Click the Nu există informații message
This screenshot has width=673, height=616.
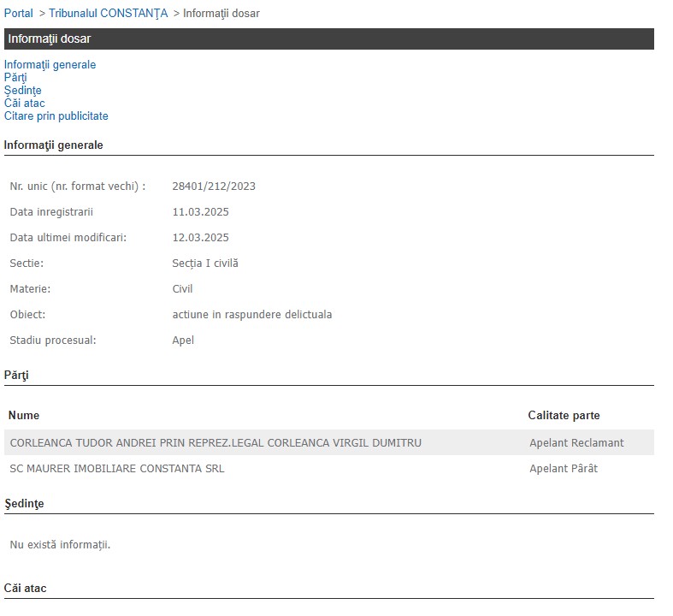(60, 545)
